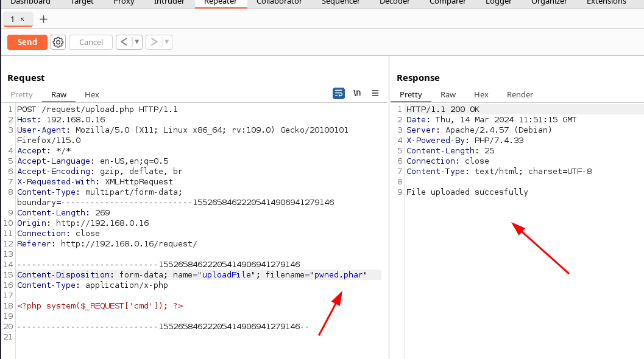
Task: Click Accept-Language header line
Action: coord(93,161)
